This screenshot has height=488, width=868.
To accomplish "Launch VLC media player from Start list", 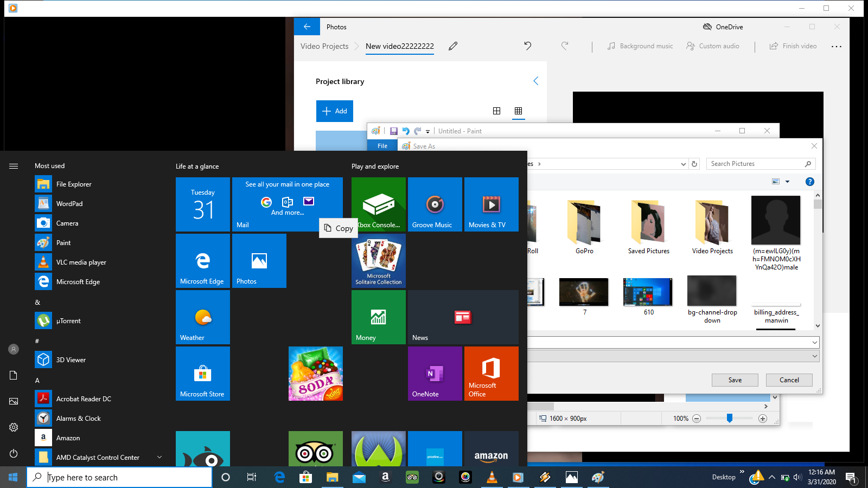I will 98,262.
